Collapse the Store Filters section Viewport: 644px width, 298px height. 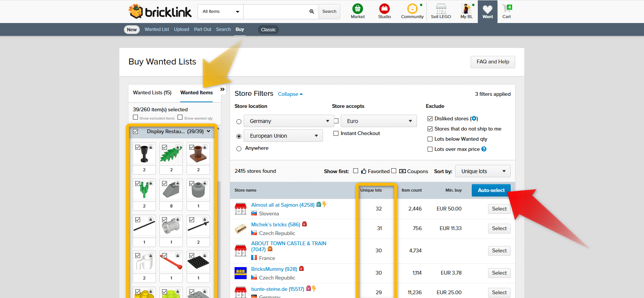tap(290, 94)
